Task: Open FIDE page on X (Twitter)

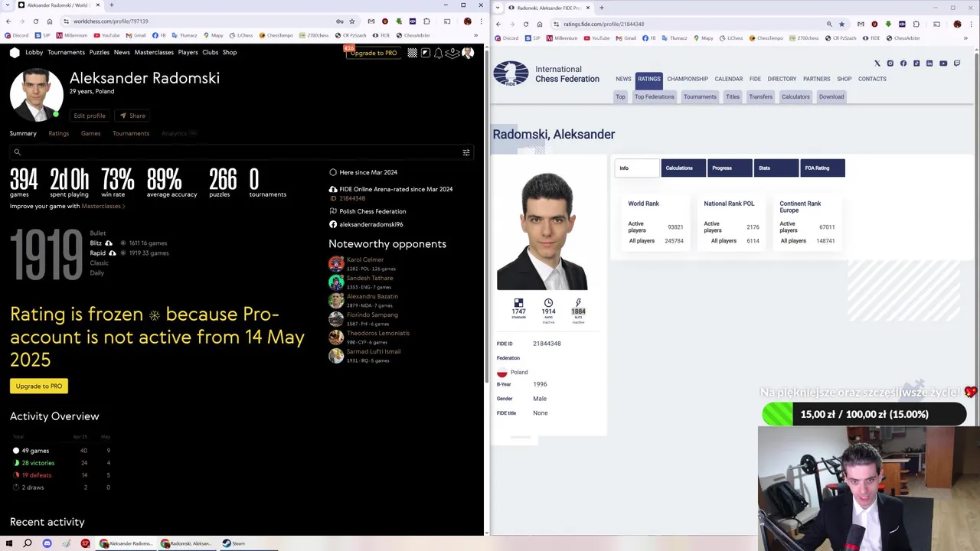Action: coord(877,64)
